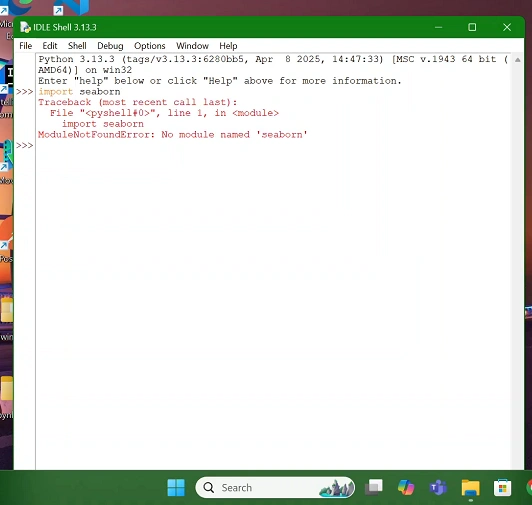This screenshot has height=505, width=532.
Task: Click the Python 3.13.3 version banner line
Action: click(x=273, y=64)
